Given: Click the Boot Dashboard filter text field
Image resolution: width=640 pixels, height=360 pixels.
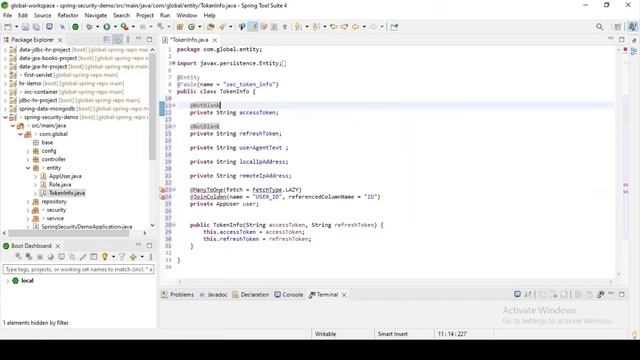Looking at the screenshot, I should click(78, 269).
